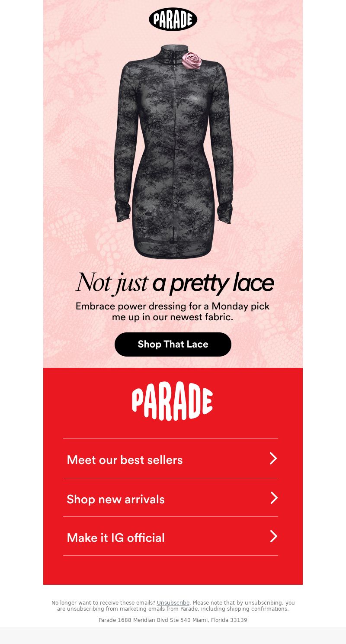Viewport: 346px width, 644px height.
Task: Click the Unsubscribe link in the footer
Action: pos(173,603)
